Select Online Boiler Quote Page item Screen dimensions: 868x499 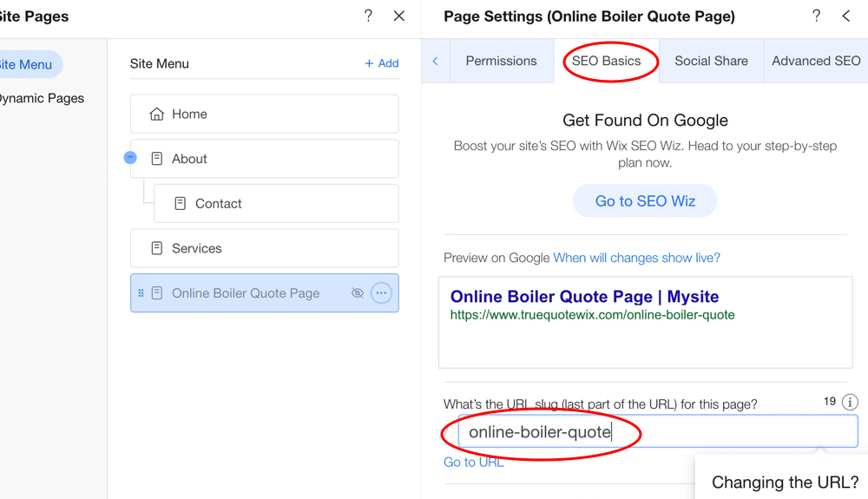265,293
